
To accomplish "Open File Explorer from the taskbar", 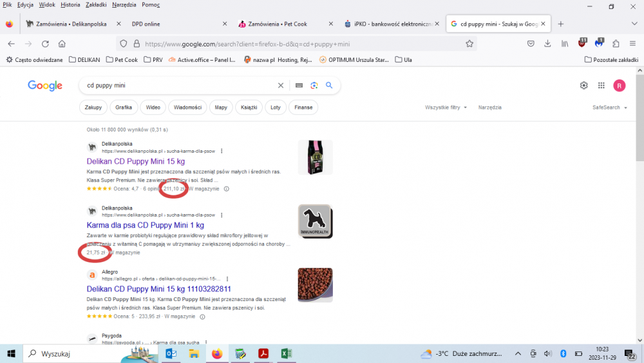I will coord(194,353).
